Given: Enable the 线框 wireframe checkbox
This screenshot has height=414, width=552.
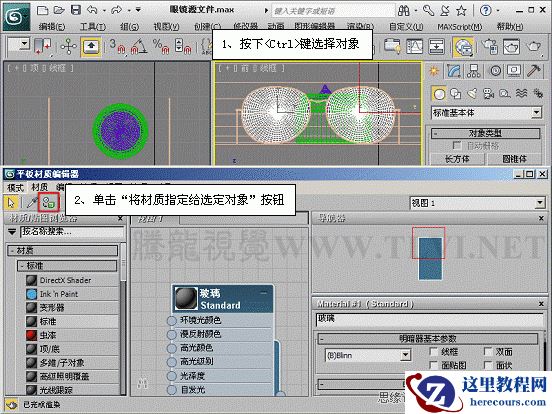Looking at the screenshot, I should [x=433, y=351].
